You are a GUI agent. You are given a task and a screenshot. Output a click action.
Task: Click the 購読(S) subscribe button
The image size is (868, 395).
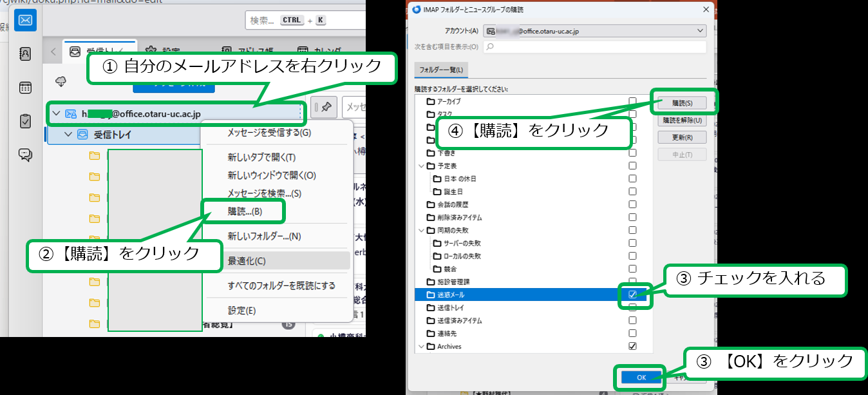682,103
